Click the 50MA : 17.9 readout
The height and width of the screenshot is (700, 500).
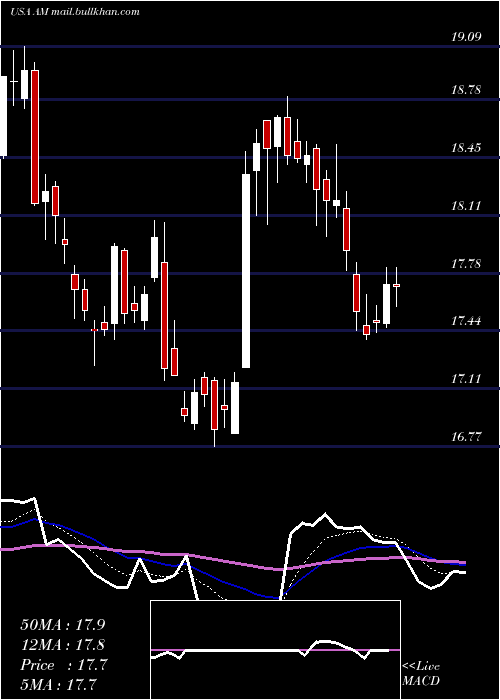[63, 625]
